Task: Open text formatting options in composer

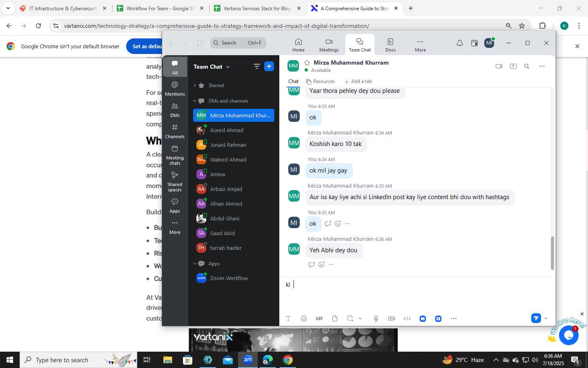Action: pyautogui.click(x=288, y=319)
